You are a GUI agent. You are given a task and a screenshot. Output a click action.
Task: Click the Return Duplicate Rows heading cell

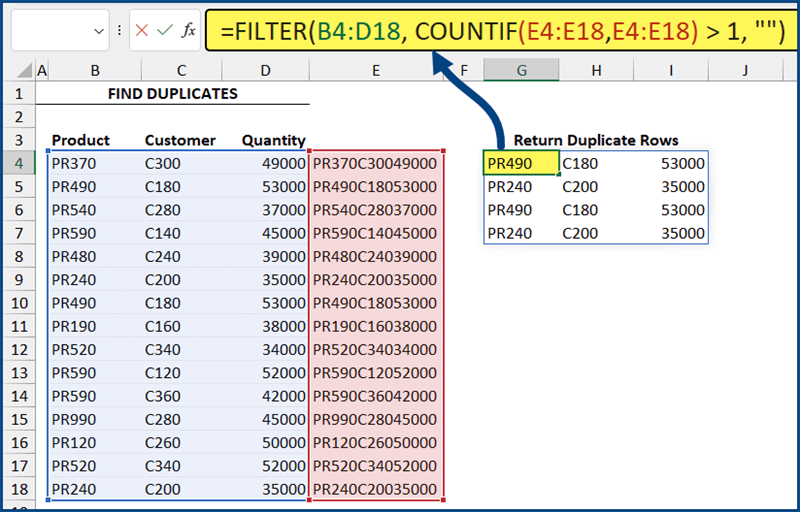tap(595, 140)
